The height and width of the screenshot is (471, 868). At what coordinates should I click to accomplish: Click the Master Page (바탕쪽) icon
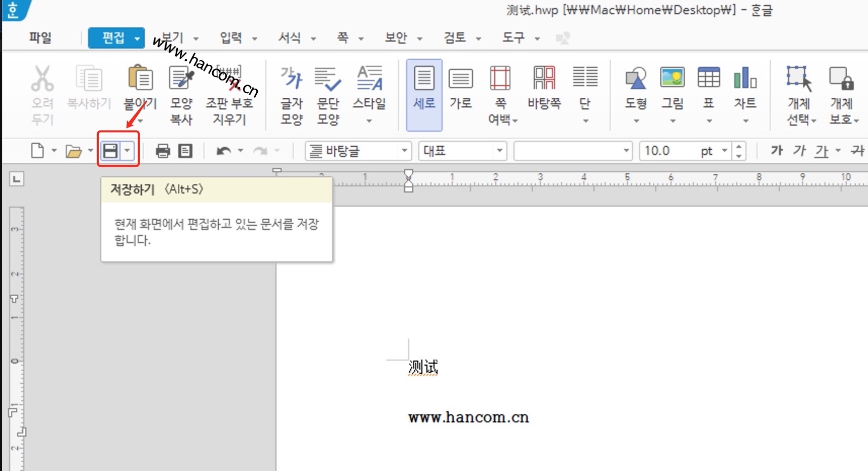click(544, 78)
